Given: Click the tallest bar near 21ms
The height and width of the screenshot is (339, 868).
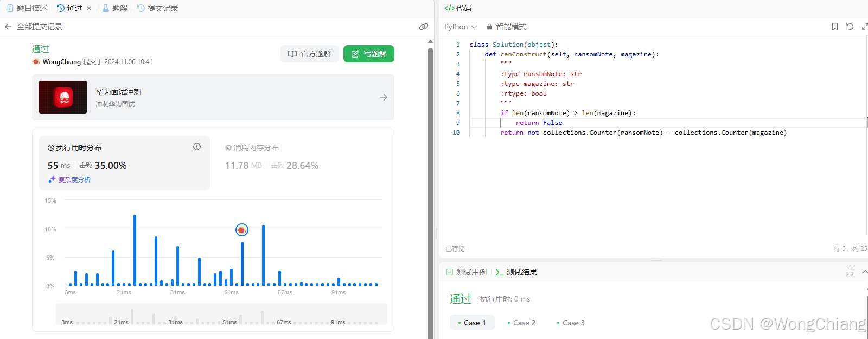Looking at the screenshot, I should 135,250.
